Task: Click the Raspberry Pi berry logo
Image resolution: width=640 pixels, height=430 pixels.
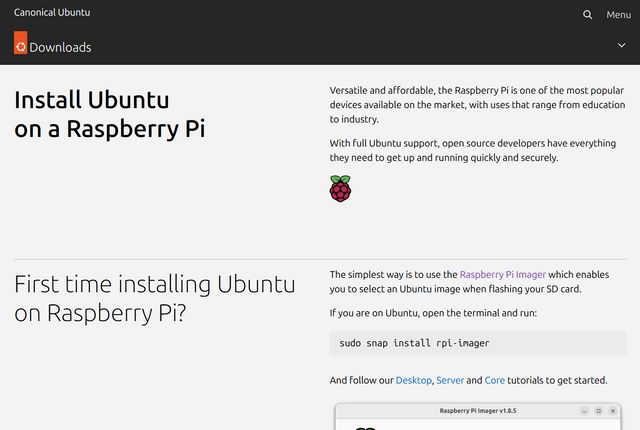Action: coord(340,188)
